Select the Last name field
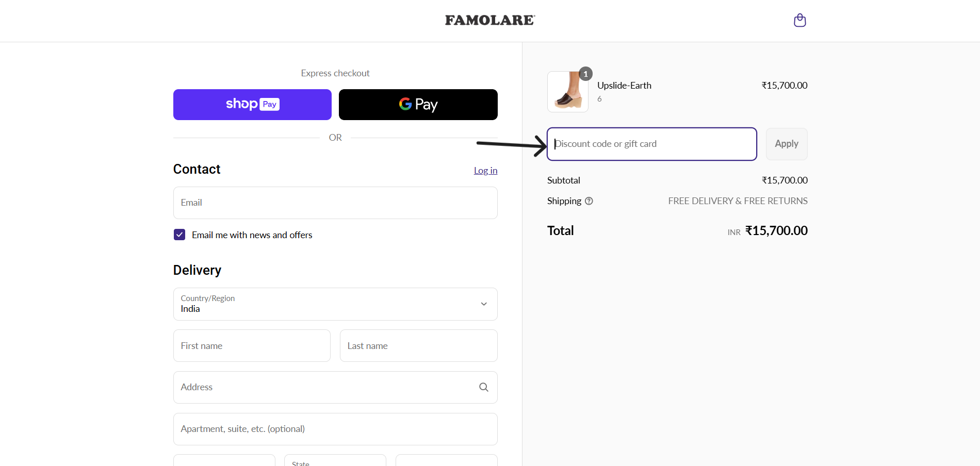980x466 pixels. 418,346
